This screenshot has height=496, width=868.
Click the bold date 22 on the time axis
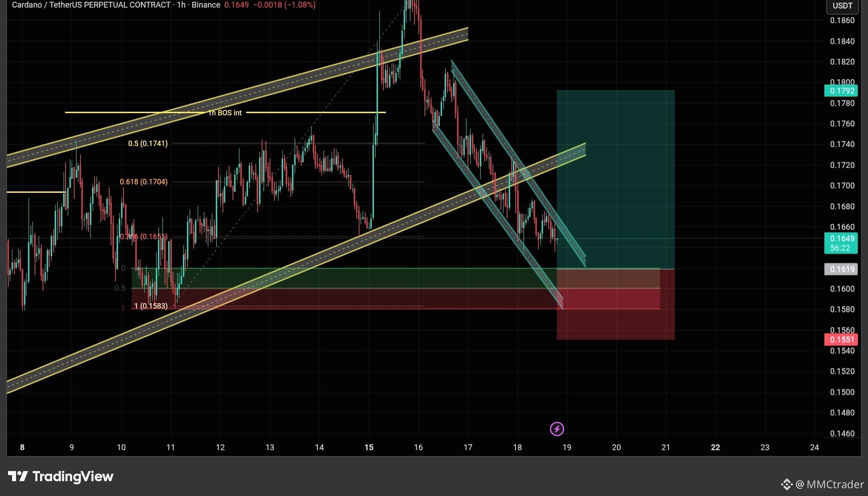point(715,447)
